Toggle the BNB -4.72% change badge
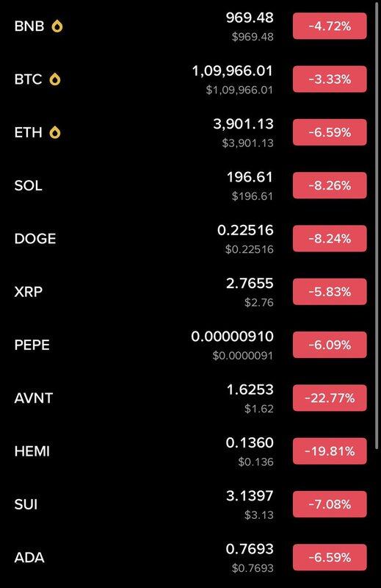The image size is (381, 588). pyautogui.click(x=330, y=26)
